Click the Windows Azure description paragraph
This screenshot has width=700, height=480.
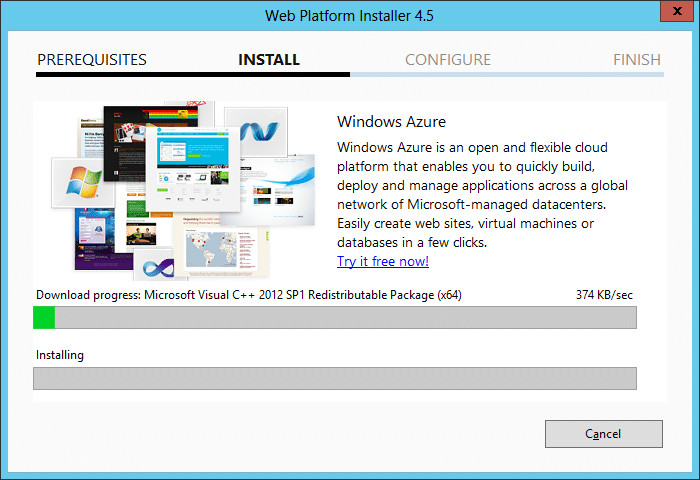click(x=482, y=195)
